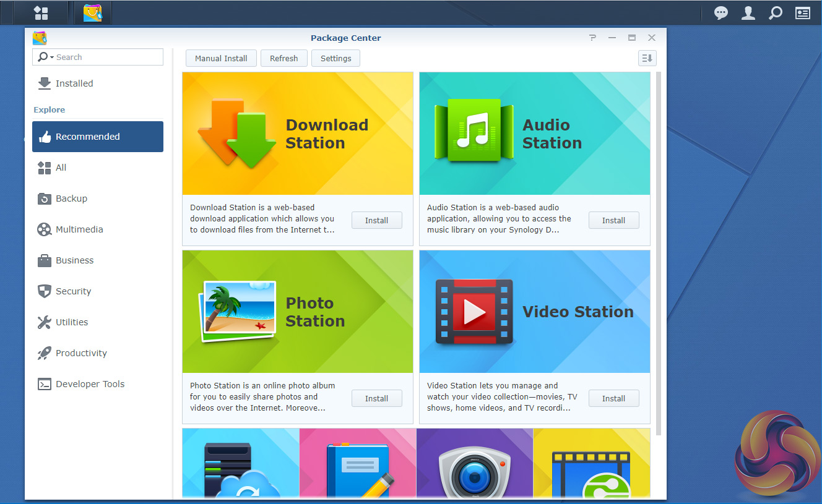Select the Developer Tools category
The width and height of the screenshot is (822, 504).
pos(90,384)
